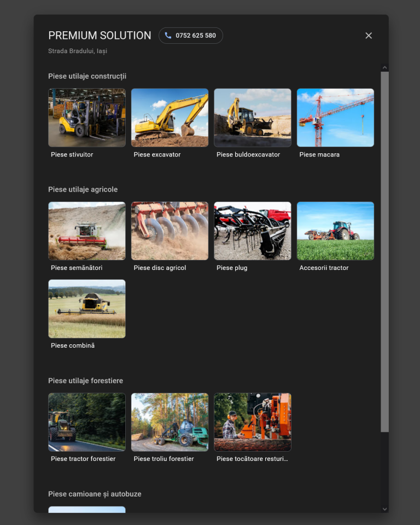Open the Piese tractor forestier image

pos(87,422)
